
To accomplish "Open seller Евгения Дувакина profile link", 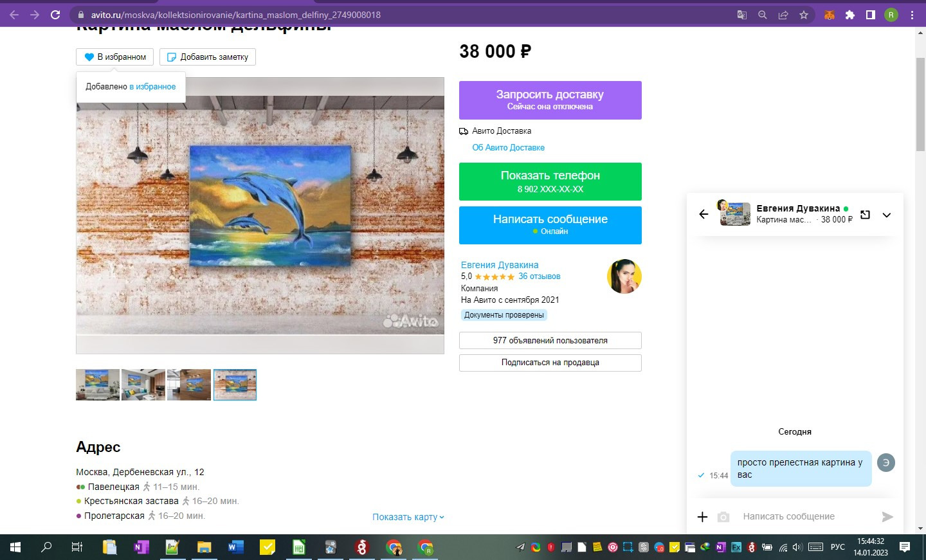I will pyautogui.click(x=500, y=265).
